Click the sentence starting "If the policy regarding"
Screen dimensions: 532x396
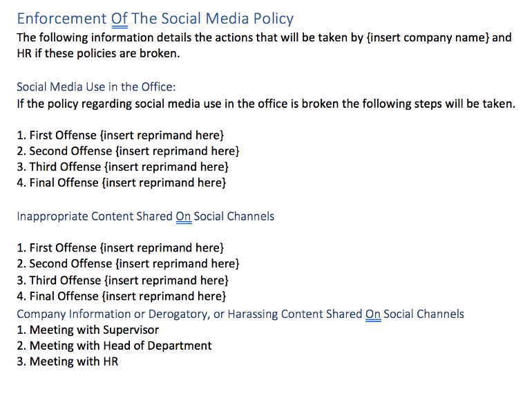pyautogui.click(x=266, y=104)
